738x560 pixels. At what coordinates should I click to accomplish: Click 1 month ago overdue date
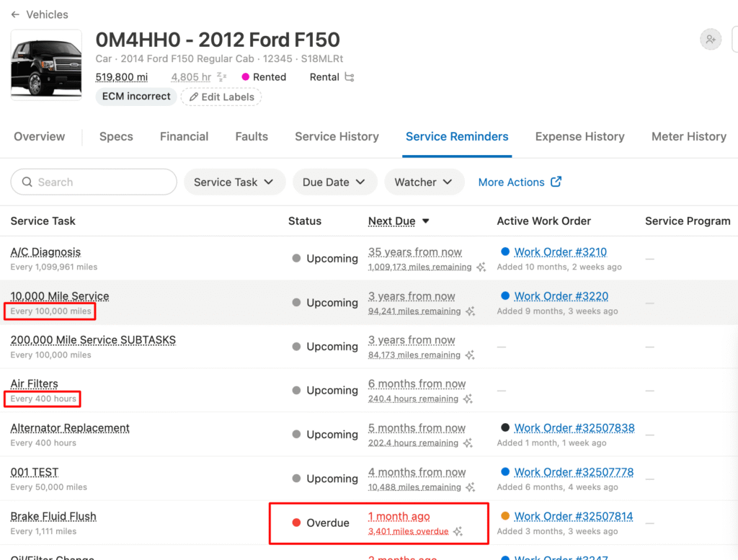click(x=399, y=516)
